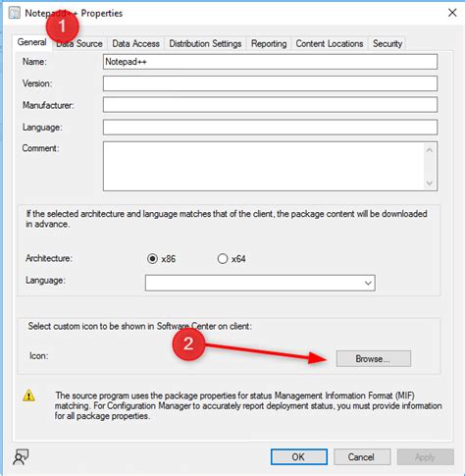This screenshot has width=465, height=476.
Task: Click the 'Icon:' label text
Action: 39,355
